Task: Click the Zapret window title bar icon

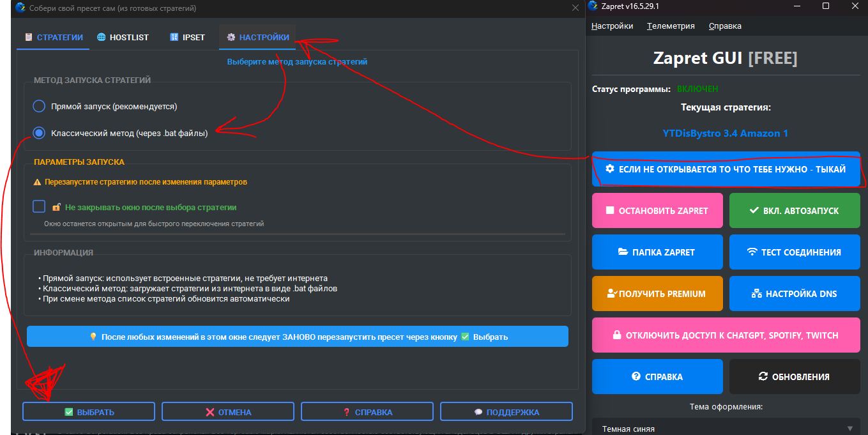Action: pos(593,6)
